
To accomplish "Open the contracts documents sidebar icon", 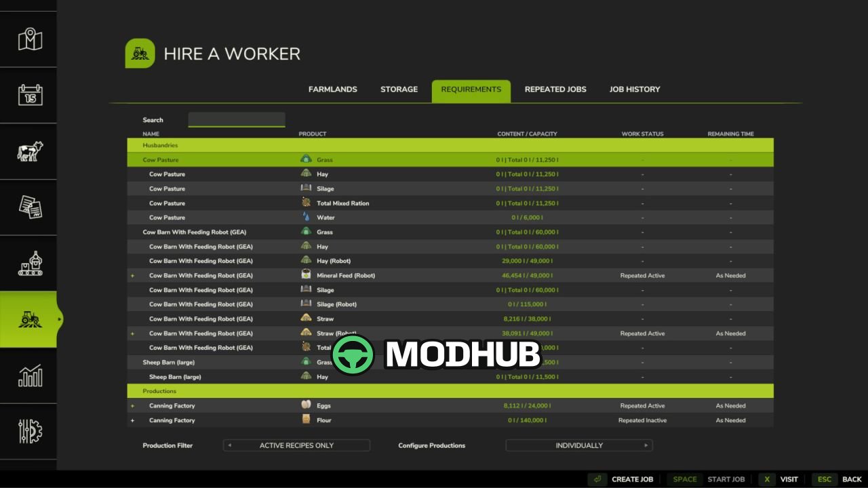I will pos(30,207).
